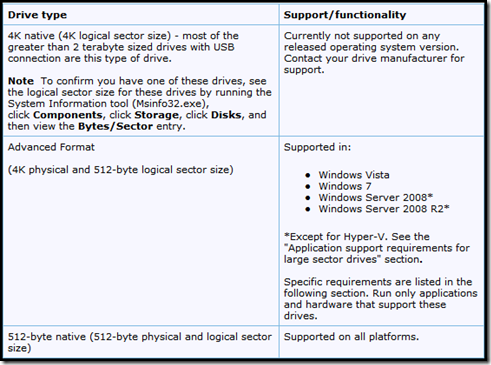Click the '*Except for Hyper-V. See the' line

pyautogui.click(x=356, y=237)
